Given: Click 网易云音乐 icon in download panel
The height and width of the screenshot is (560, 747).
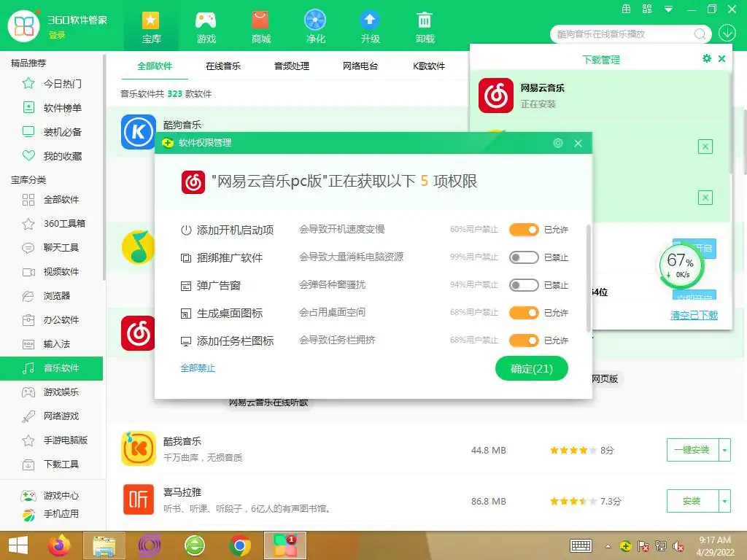Looking at the screenshot, I should 496,96.
